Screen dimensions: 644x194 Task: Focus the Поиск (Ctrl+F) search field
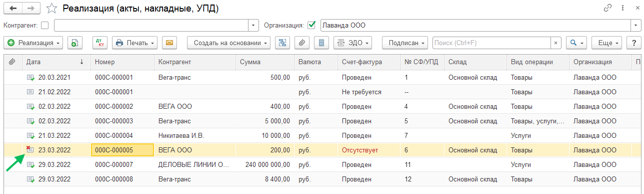coord(491,43)
